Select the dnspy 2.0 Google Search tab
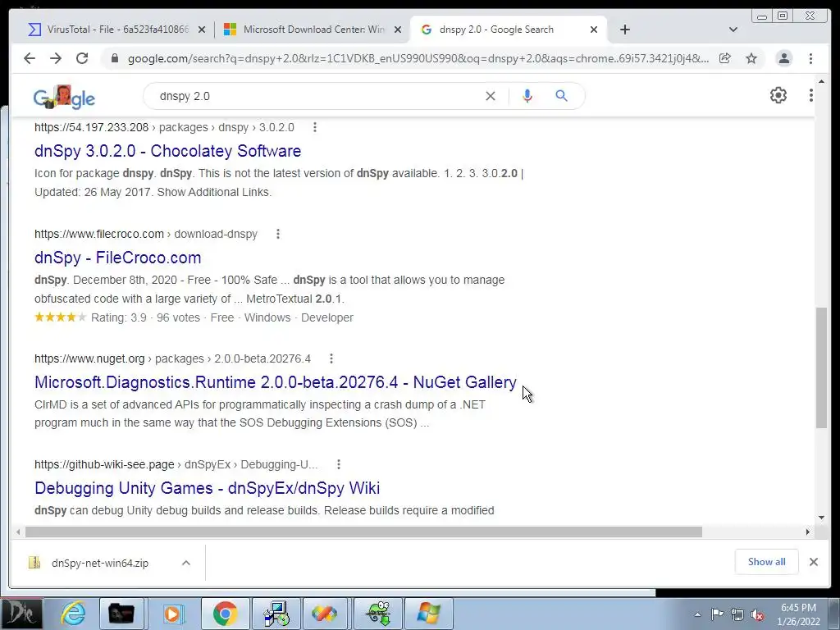The width and height of the screenshot is (840, 630). point(495,30)
